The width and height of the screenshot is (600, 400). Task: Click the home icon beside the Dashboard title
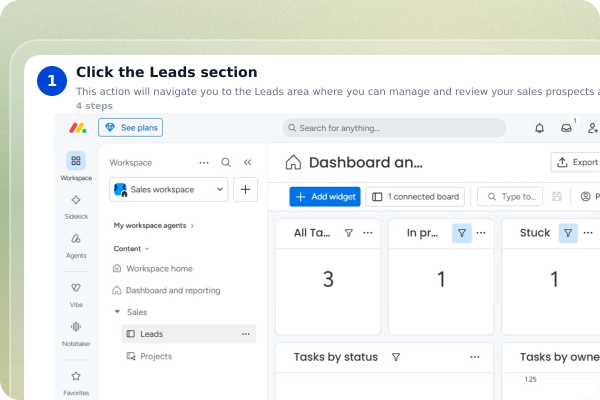(x=293, y=162)
